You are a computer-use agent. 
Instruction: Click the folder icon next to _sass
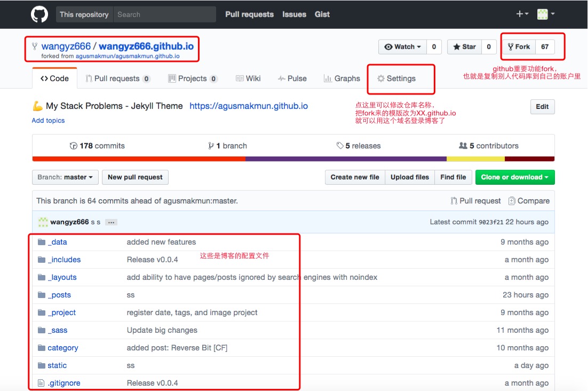[42, 330]
